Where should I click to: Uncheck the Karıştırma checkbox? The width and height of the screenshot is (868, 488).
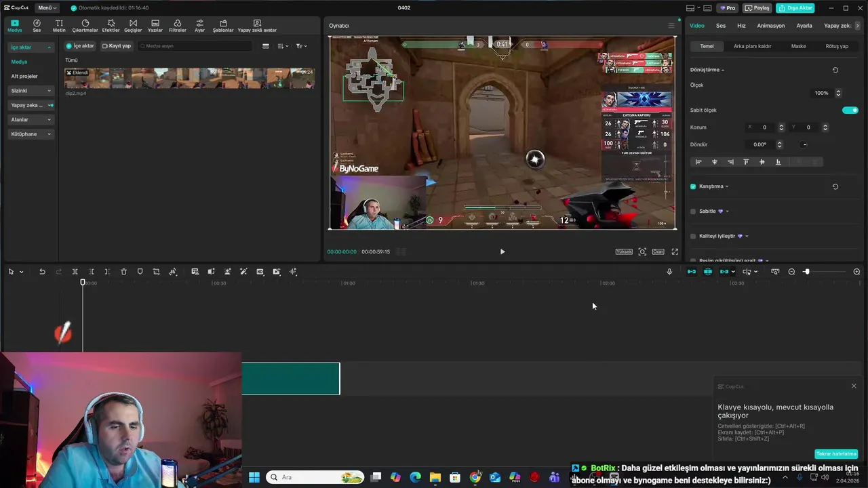click(x=693, y=186)
